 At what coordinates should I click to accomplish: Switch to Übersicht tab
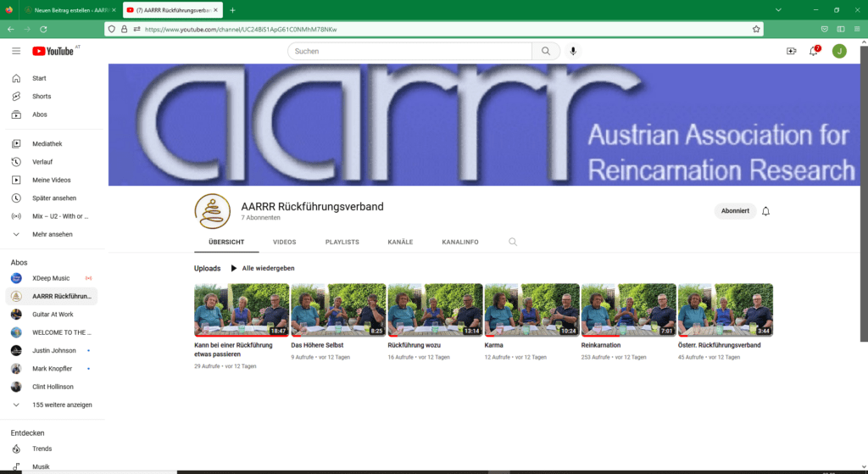point(226,242)
